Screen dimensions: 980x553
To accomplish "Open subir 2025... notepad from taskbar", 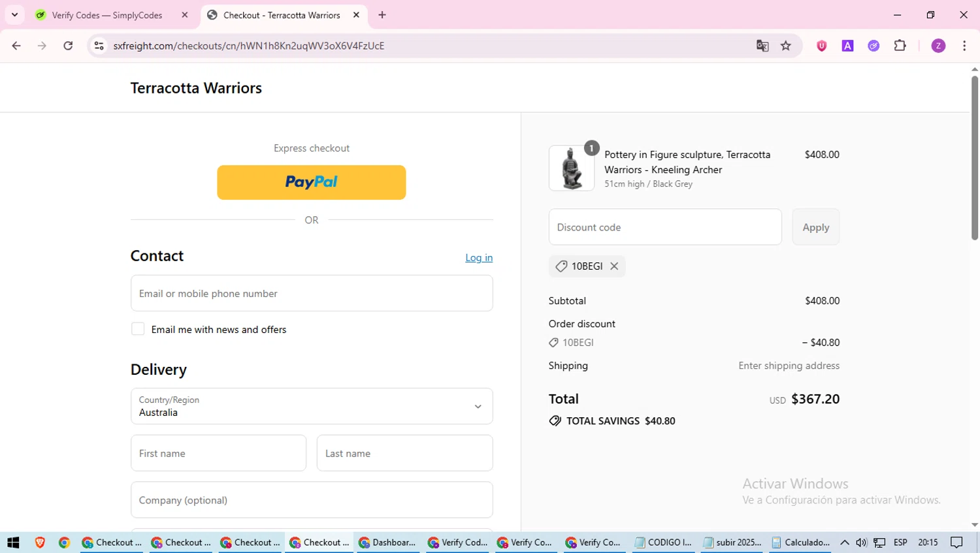I will tap(732, 543).
